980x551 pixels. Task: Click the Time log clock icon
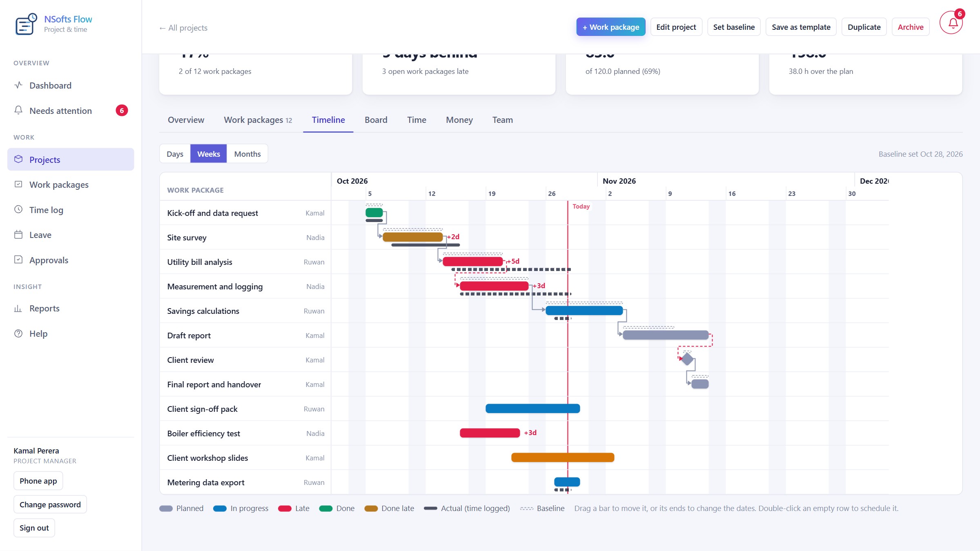[18, 209]
